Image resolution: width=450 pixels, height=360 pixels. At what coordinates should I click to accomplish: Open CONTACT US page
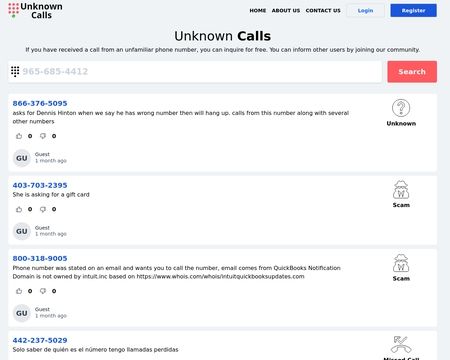(x=323, y=11)
